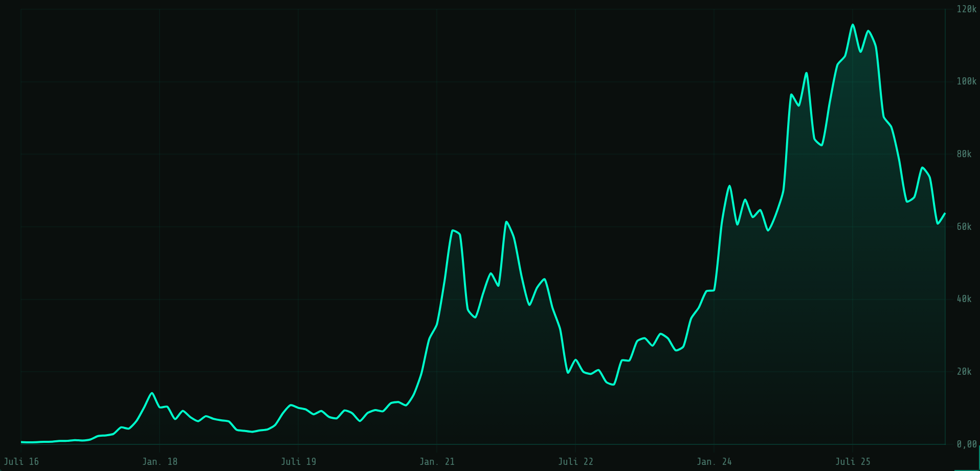Viewport: 980px width, 471px height.
Task: Click the 'Jan. 24' x-axis label
Action: [x=714, y=462]
